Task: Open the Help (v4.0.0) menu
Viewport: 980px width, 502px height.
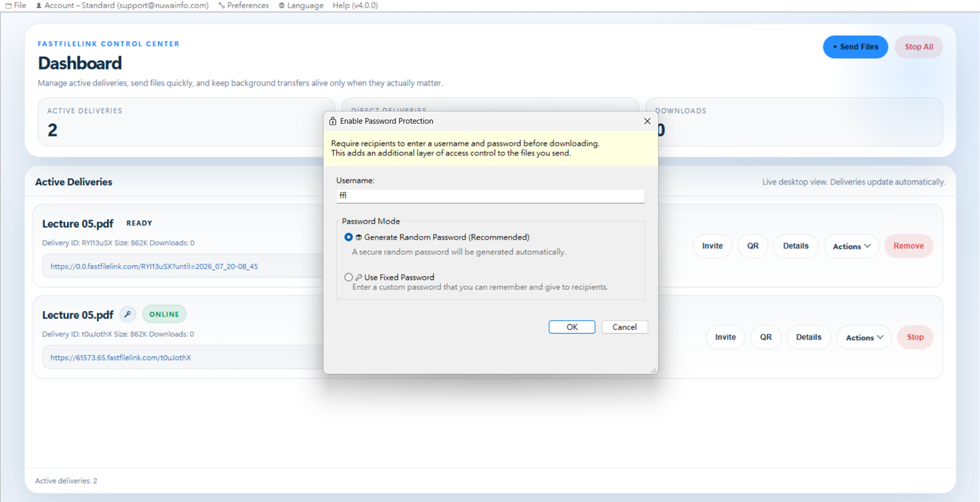Action: tap(355, 5)
